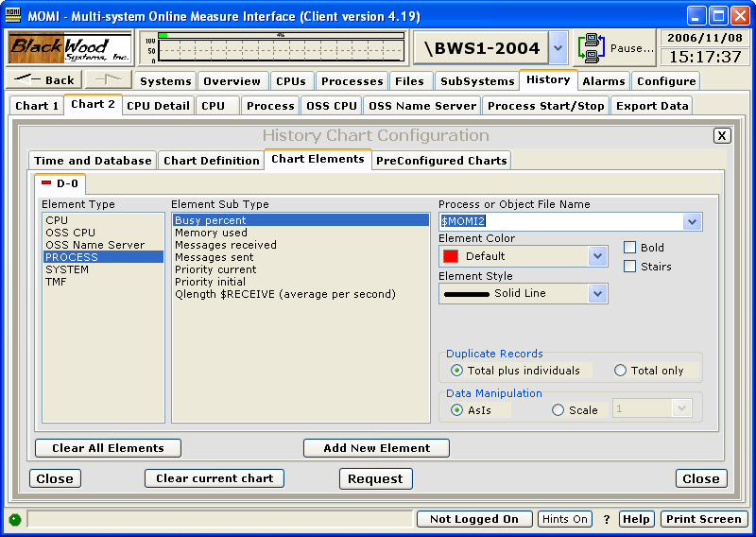This screenshot has height=537, width=756.
Task: Open the system name \BWS1-2004 dropdown
Action: click(x=558, y=48)
